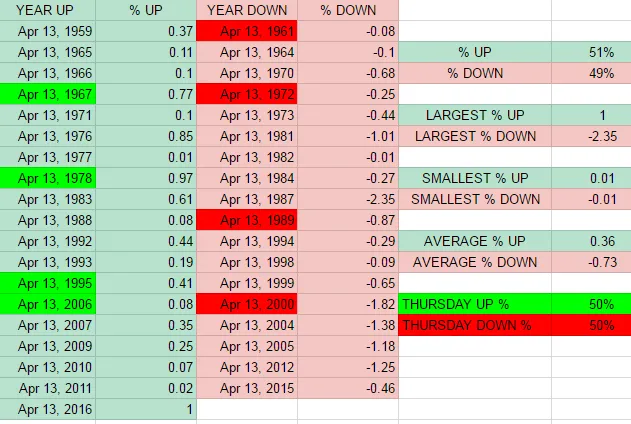Select the % UP column header cell
This screenshot has height=424, width=631.
146,10
